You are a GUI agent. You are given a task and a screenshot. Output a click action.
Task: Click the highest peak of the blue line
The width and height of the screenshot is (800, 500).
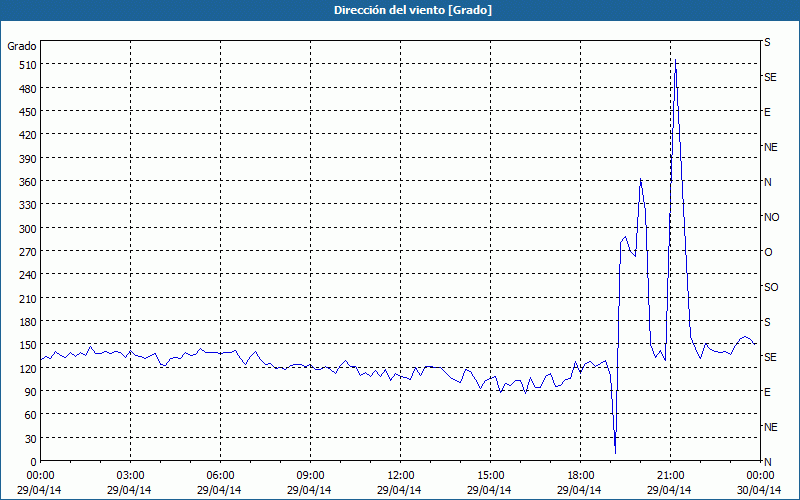click(x=675, y=60)
